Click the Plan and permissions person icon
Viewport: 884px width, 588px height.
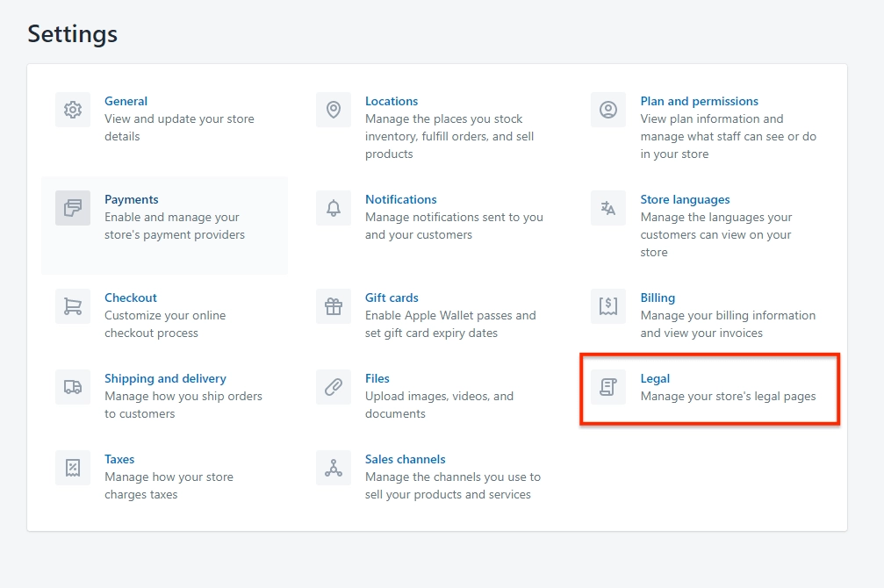pos(607,110)
